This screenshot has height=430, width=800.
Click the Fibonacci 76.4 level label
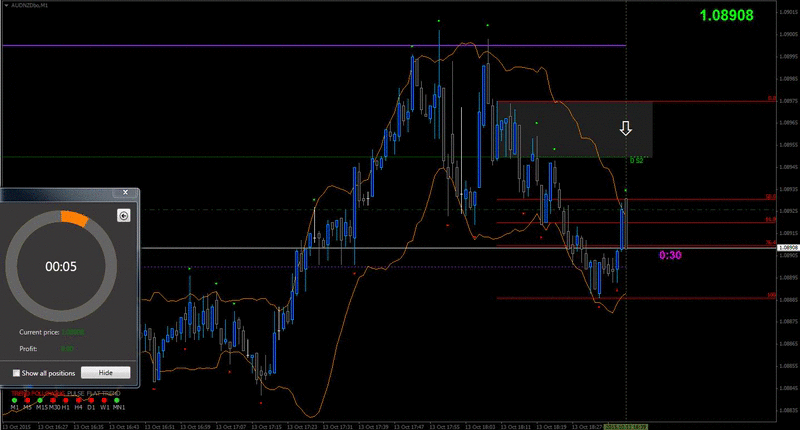click(x=770, y=242)
